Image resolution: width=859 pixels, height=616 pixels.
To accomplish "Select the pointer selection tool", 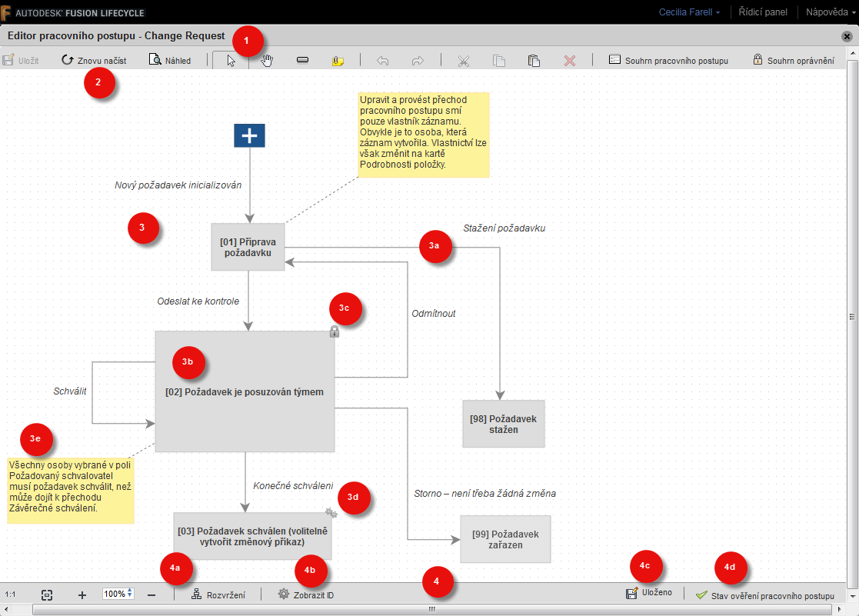I will coord(231,60).
